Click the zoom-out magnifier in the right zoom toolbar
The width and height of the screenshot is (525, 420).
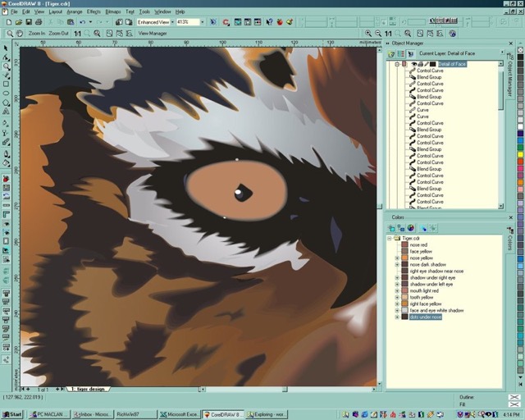click(378, 34)
